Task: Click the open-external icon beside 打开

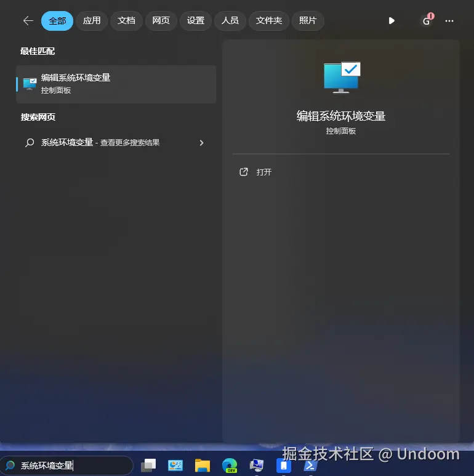Action: click(x=244, y=172)
